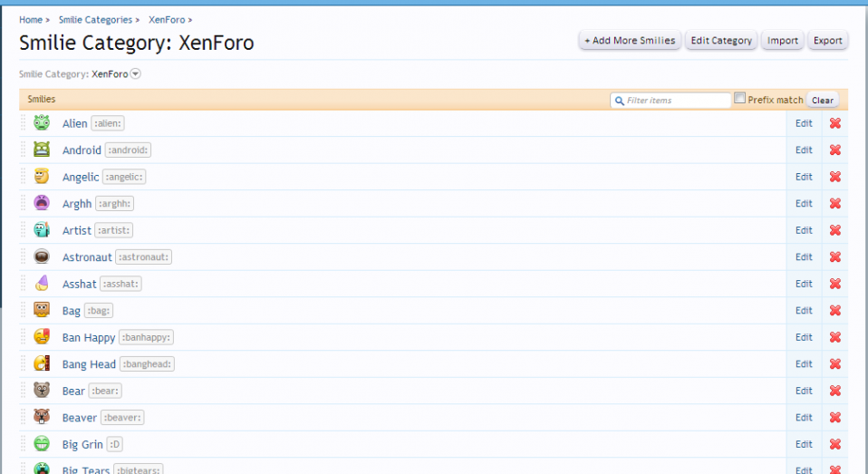This screenshot has height=474, width=868.
Task: Edit the Arghh smilie
Action: click(x=804, y=203)
